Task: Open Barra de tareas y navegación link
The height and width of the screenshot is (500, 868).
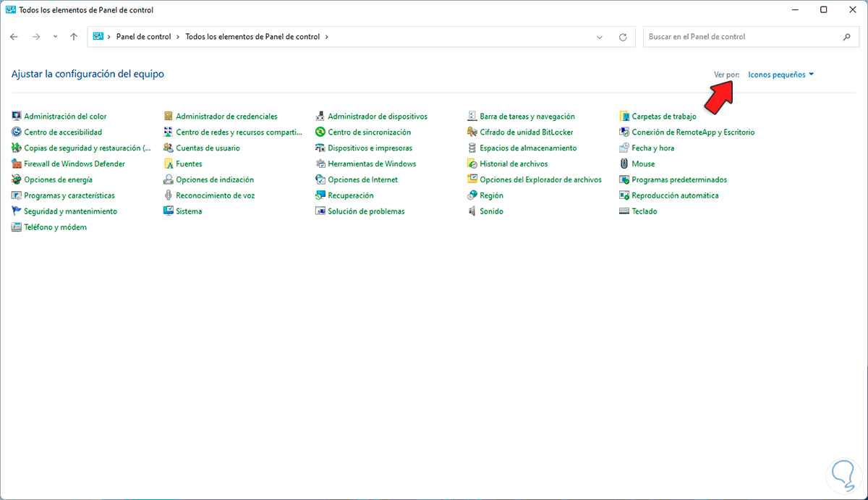Action: (527, 116)
